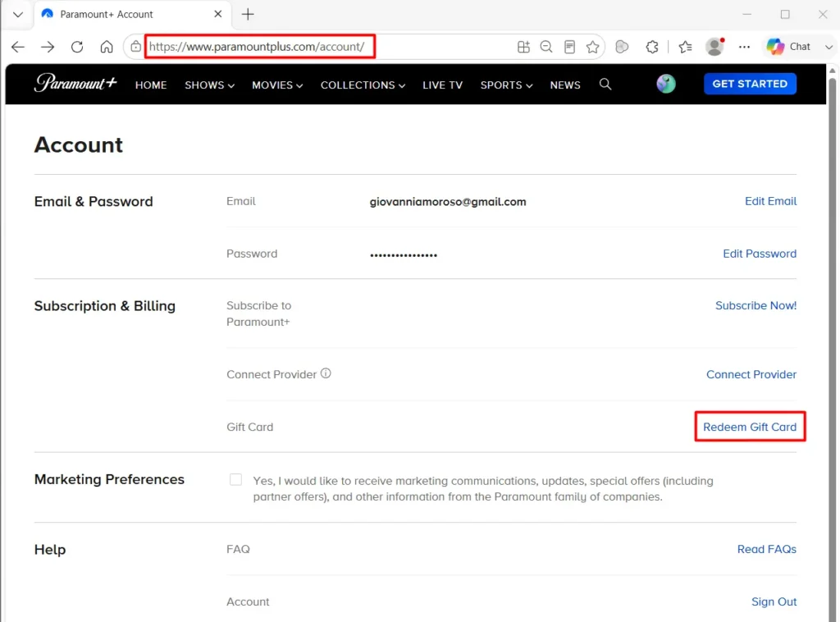Select the Paramount+ Account browser tab
The width and height of the screenshot is (840, 622).
pyautogui.click(x=133, y=15)
